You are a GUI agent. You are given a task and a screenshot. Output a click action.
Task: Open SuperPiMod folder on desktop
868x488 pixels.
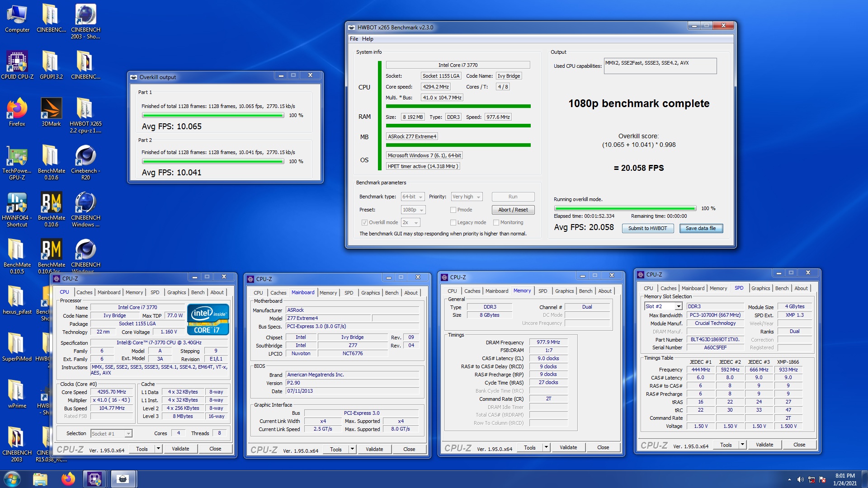pos(17,347)
